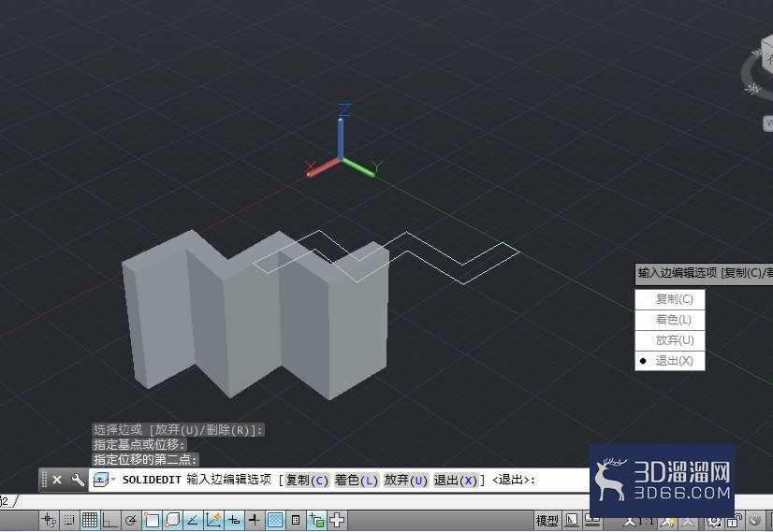The height and width of the screenshot is (532, 773).
Task: Toggle 3D object snap icon
Action: pyautogui.click(x=172, y=520)
